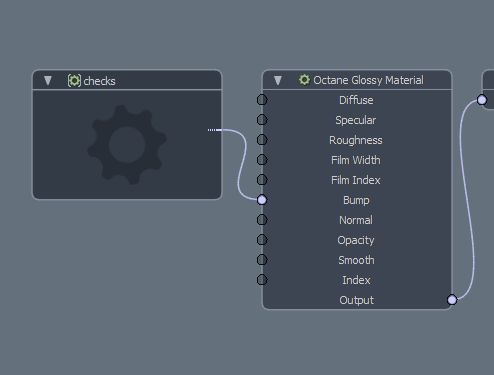
Task: Click the Smooth input pin
Action: pyautogui.click(x=262, y=260)
